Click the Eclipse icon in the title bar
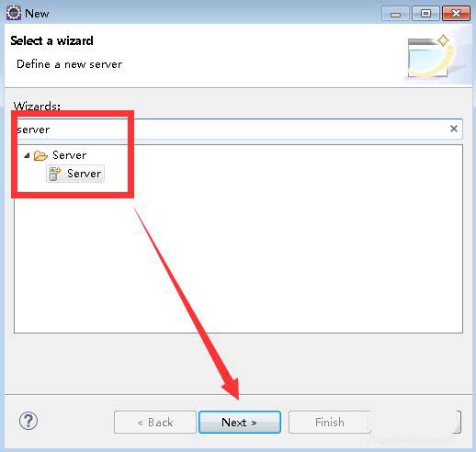Image resolution: width=476 pixels, height=452 pixels. tap(14, 13)
